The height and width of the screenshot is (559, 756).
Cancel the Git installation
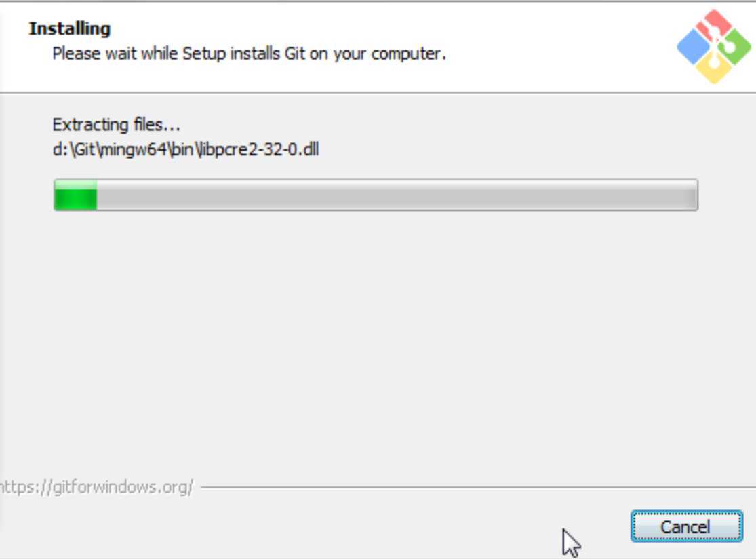[687, 526]
